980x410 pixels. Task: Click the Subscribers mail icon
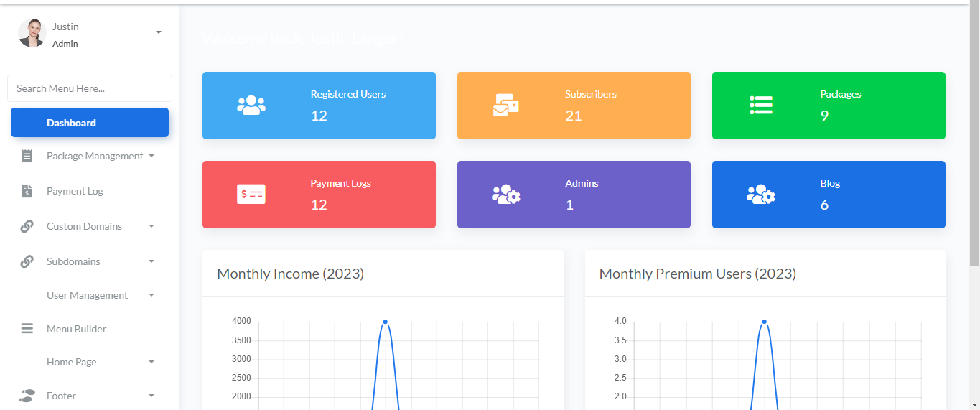pyautogui.click(x=505, y=106)
